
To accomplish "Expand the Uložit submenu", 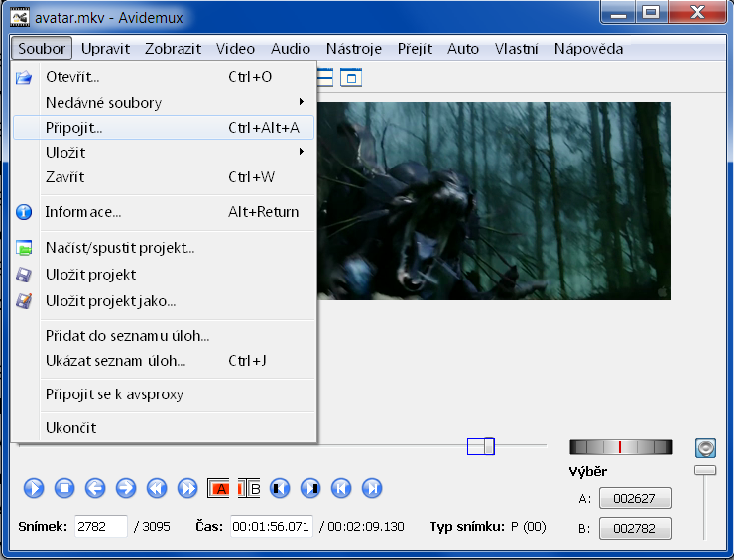I will click(163, 152).
